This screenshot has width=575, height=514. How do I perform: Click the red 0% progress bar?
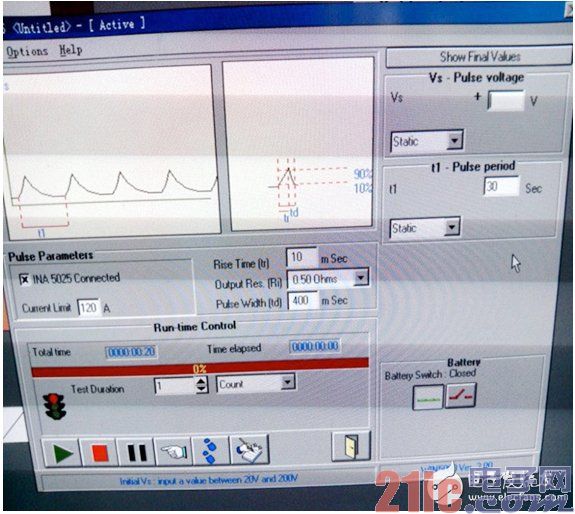[x=200, y=368]
